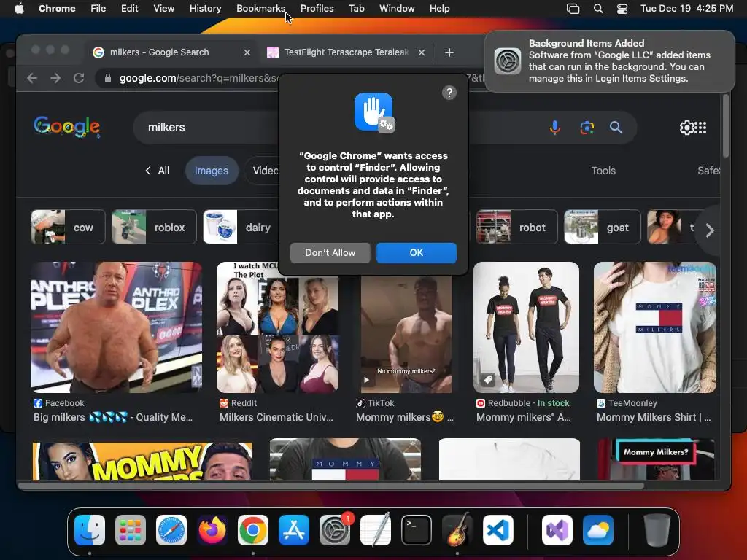Viewport: 747px width, 560px height.
Task: Select the All search filter
Action: click(158, 171)
